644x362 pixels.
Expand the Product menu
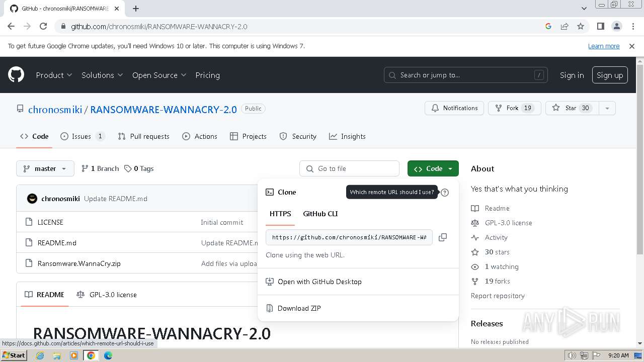pyautogui.click(x=54, y=75)
